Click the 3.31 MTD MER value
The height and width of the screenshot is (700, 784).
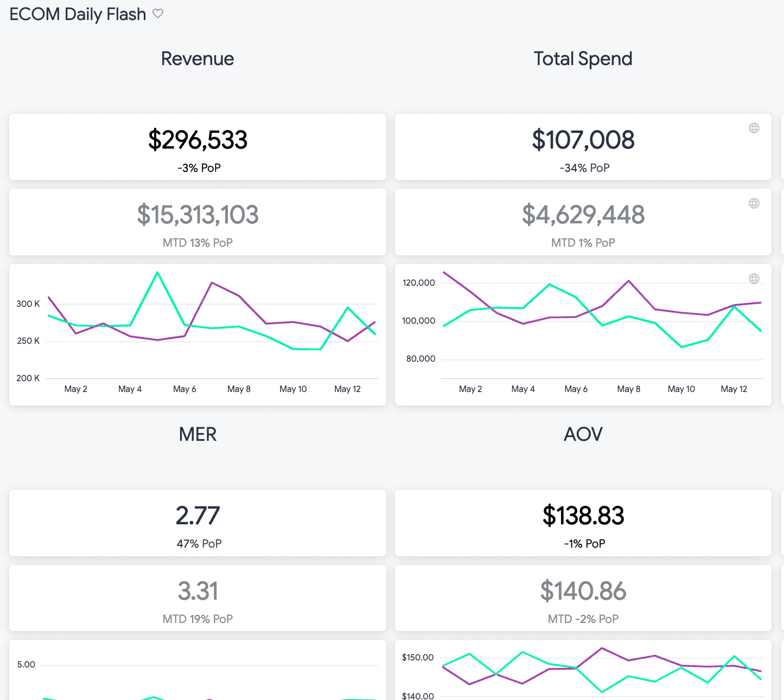click(198, 591)
